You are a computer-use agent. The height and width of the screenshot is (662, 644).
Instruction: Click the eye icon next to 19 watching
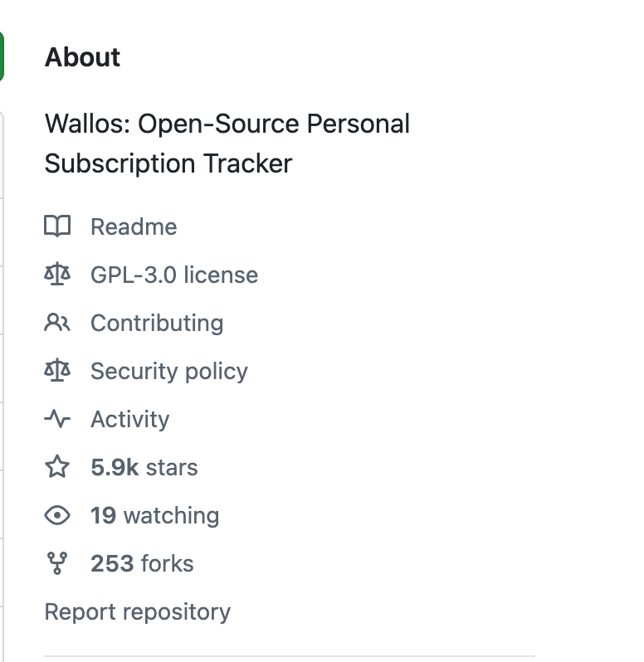(57, 515)
